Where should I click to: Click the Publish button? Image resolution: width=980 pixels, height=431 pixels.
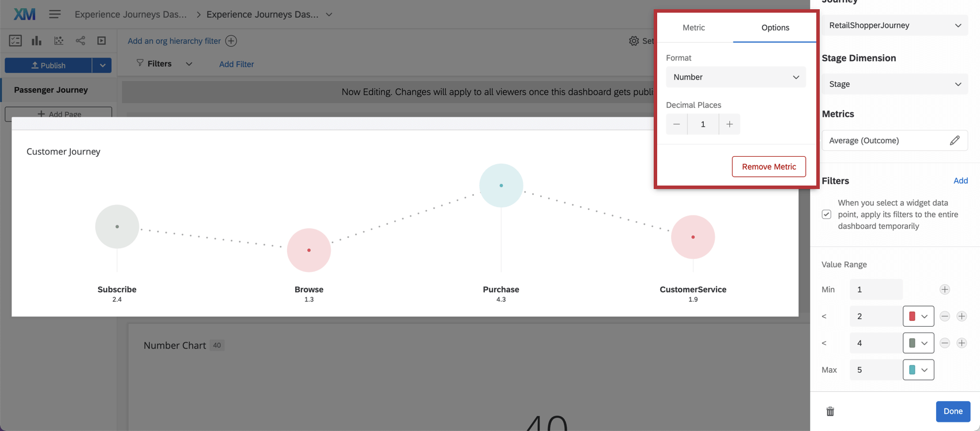point(48,65)
